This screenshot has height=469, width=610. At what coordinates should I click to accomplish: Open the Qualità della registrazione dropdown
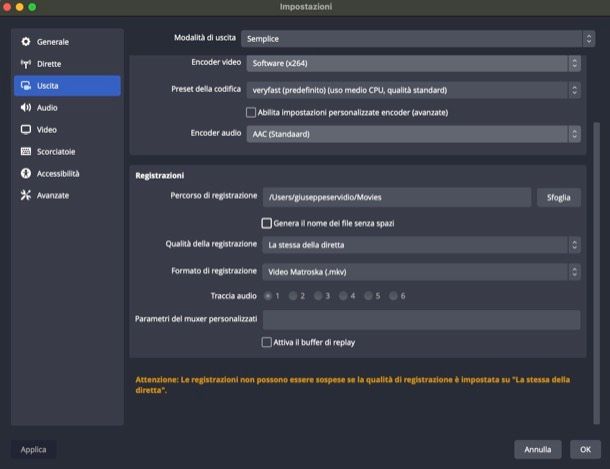420,245
